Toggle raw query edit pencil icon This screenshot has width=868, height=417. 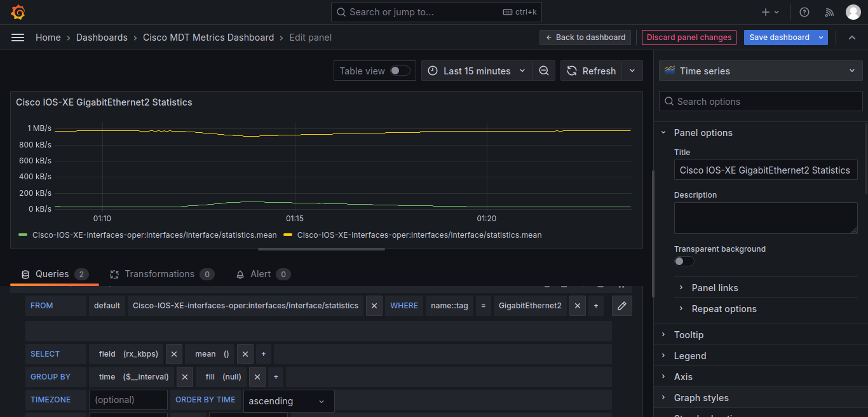tap(622, 306)
